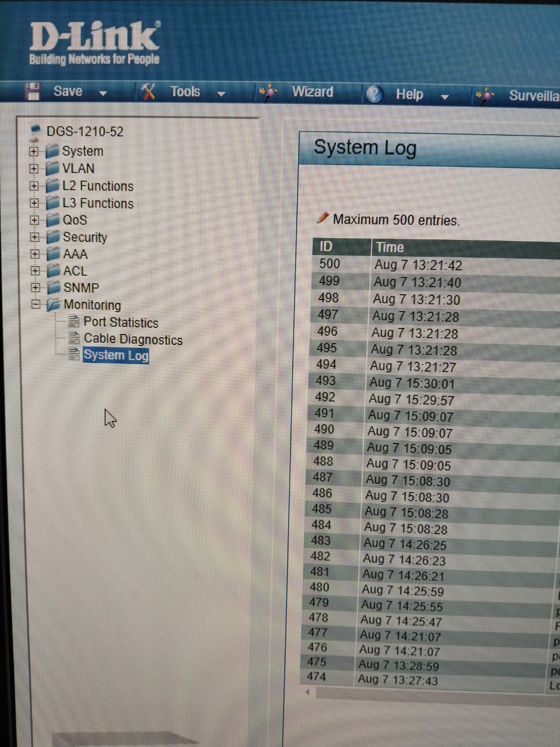Select log time Aug 7 13:28:59
Screen dimensions: 560x747
pos(399,665)
